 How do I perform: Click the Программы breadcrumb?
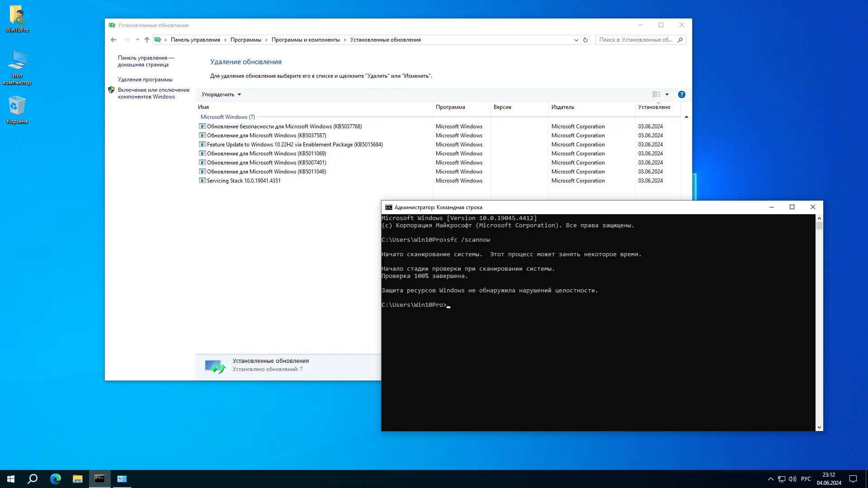point(245,40)
